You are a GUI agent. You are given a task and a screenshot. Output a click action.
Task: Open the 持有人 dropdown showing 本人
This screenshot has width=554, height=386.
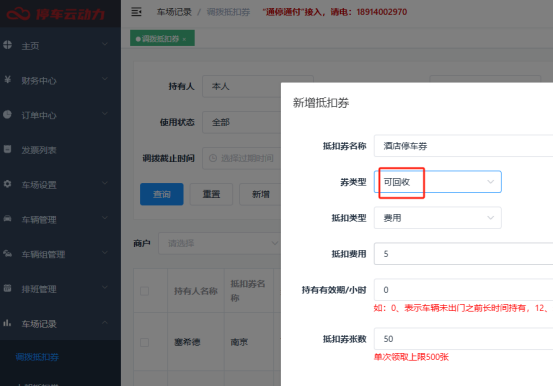(242, 86)
